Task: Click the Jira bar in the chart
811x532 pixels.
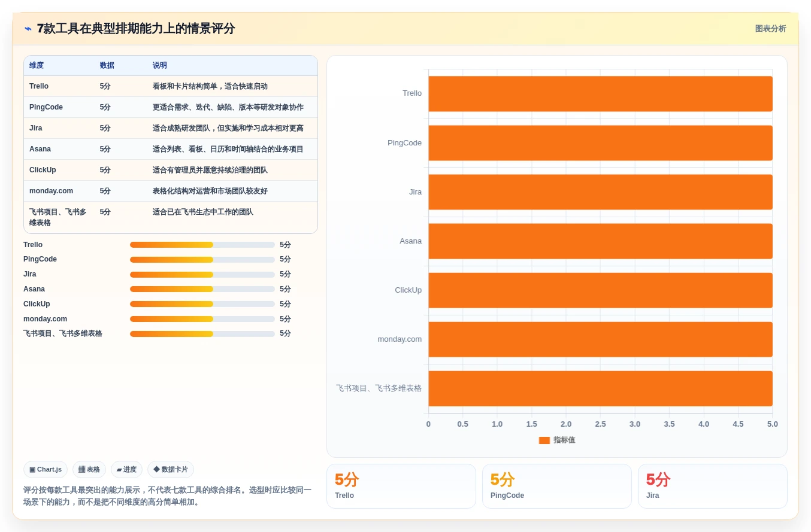Action: pyautogui.click(x=600, y=192)
